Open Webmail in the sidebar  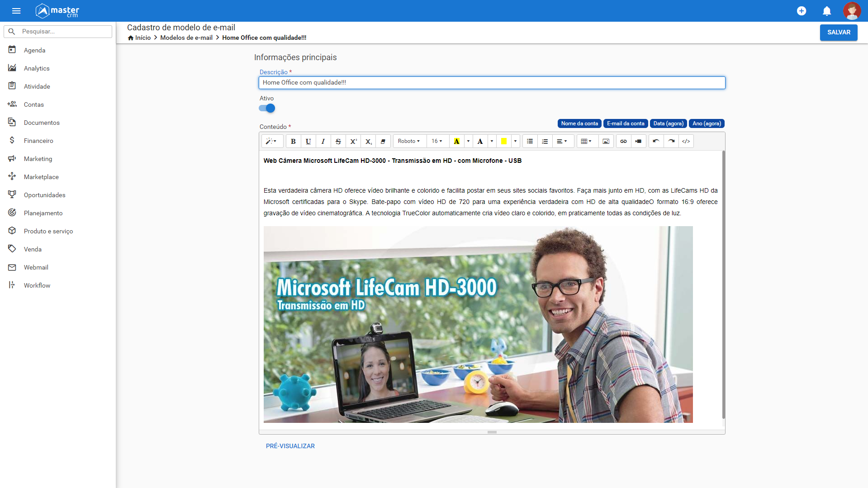[58, 267]
